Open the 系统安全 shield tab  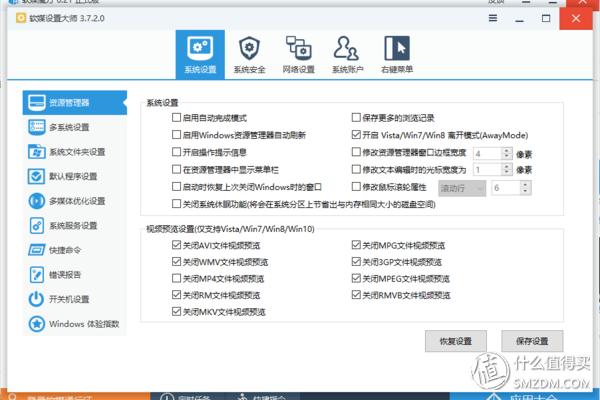[249, 54]
